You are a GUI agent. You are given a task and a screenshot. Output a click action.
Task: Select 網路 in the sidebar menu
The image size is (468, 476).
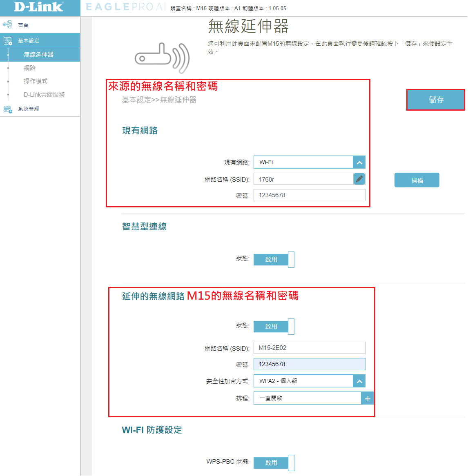pos(30,68)
